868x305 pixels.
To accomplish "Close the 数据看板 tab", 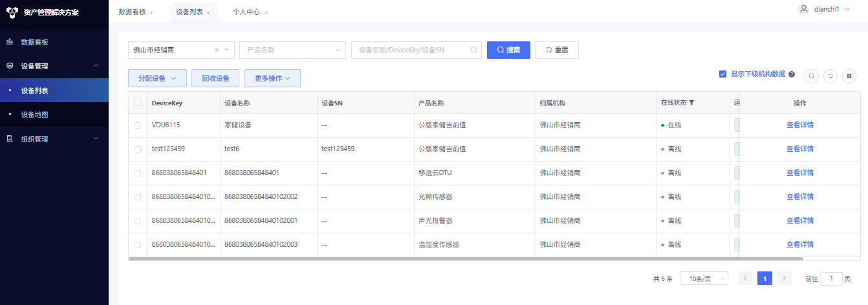I will (x=151, y=13).
